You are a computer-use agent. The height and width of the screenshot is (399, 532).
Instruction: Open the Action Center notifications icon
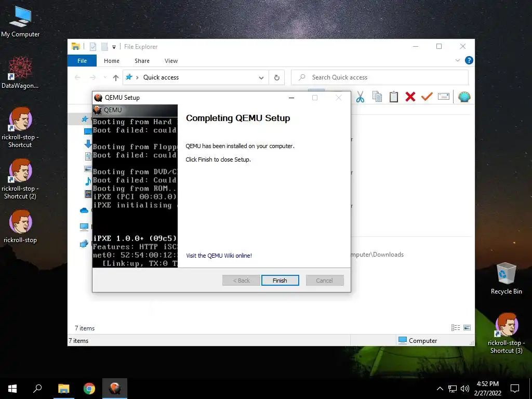(x=515, y=389)
